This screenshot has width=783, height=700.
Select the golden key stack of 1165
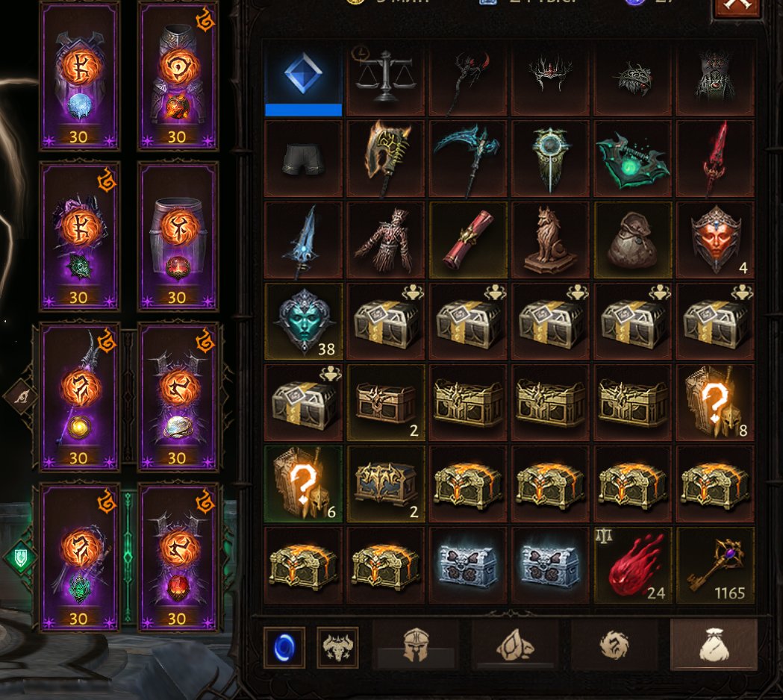(715, 565)
